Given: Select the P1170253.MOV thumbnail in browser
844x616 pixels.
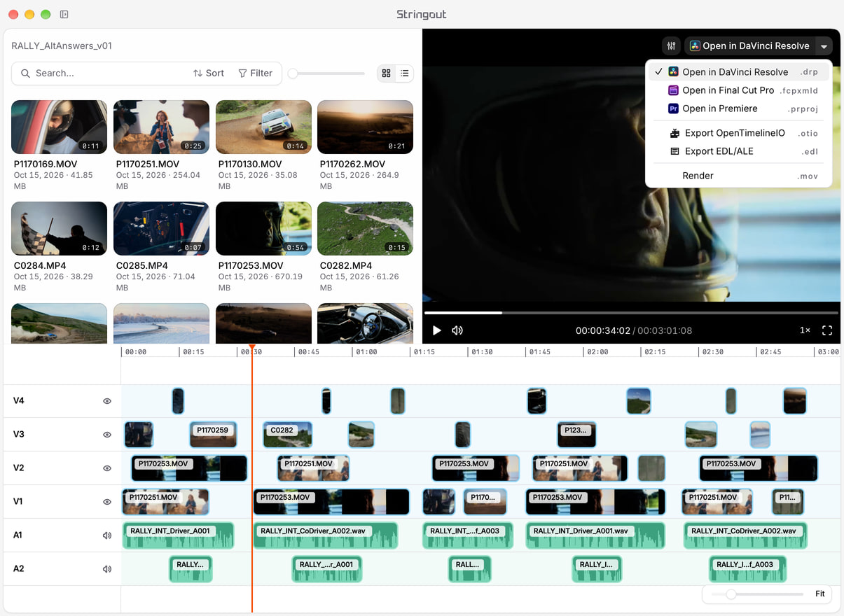Looking at the screenshot, I should [x=263, y=228].
